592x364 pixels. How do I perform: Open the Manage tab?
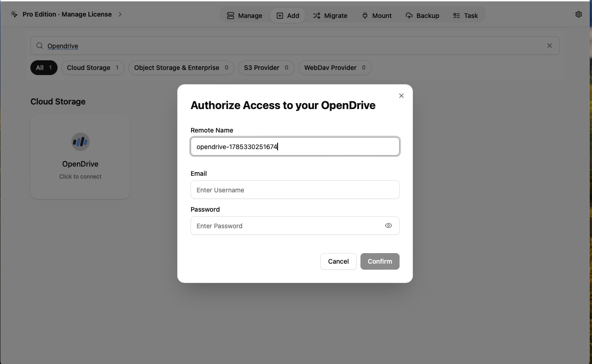[x=244, y=16]
